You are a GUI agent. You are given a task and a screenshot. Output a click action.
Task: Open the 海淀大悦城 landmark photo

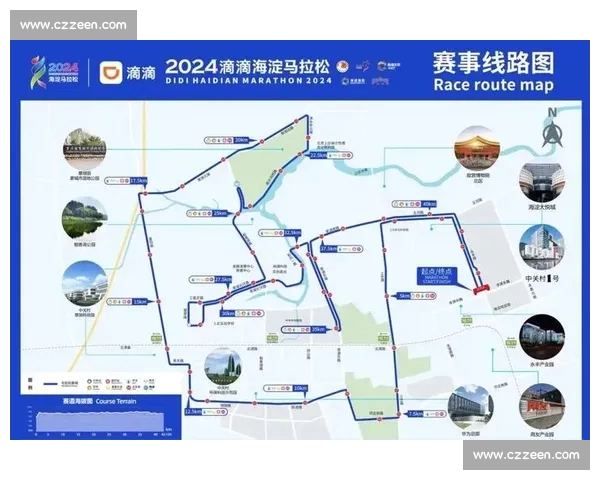point(542,181)
